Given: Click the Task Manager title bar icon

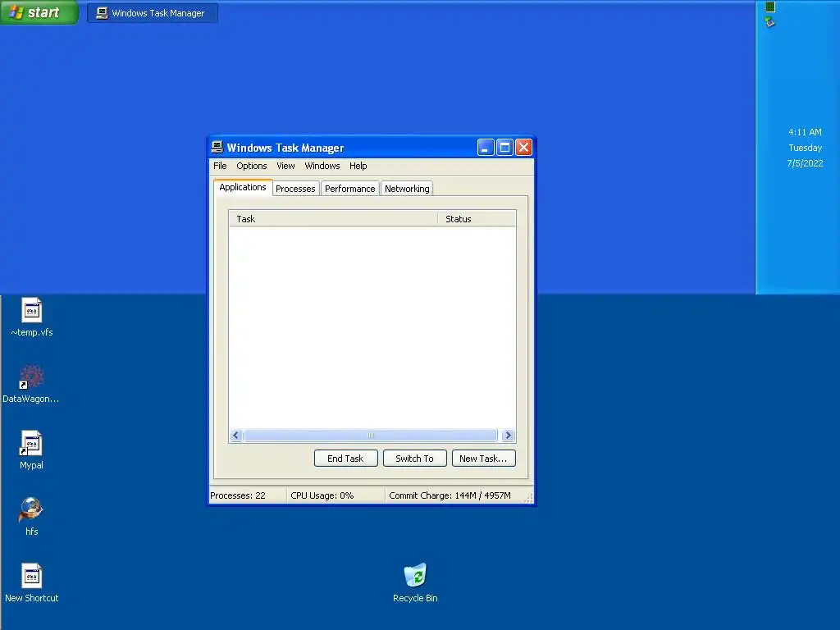Looking at the screenshot, I should click(x=217, y=148).
